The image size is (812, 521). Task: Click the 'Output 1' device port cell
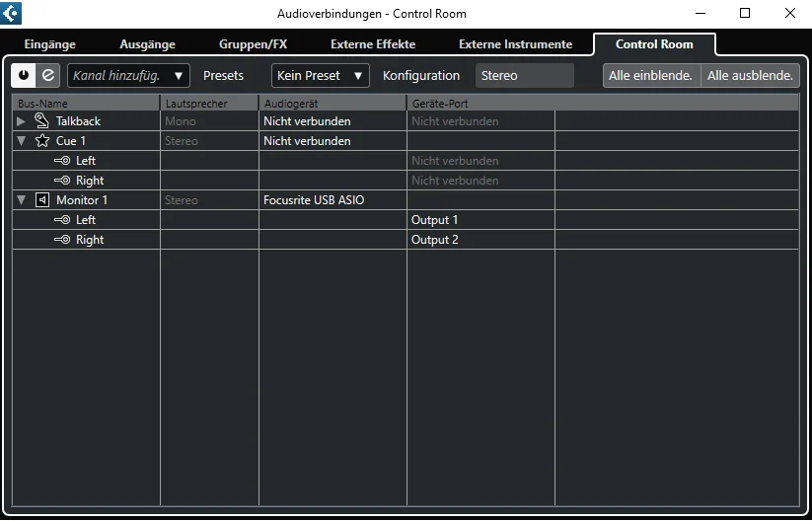480,220
